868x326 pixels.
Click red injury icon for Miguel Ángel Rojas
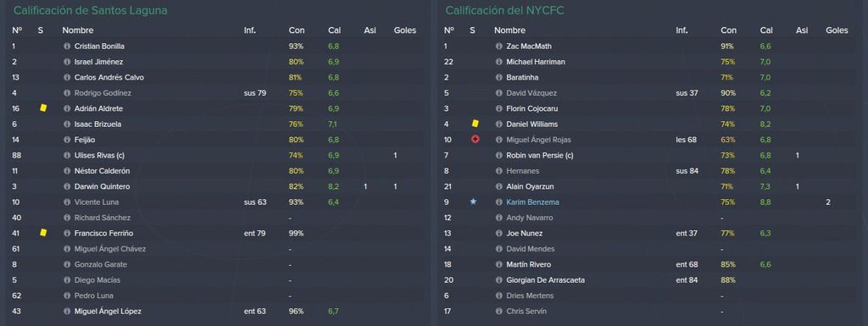[475, 140]
